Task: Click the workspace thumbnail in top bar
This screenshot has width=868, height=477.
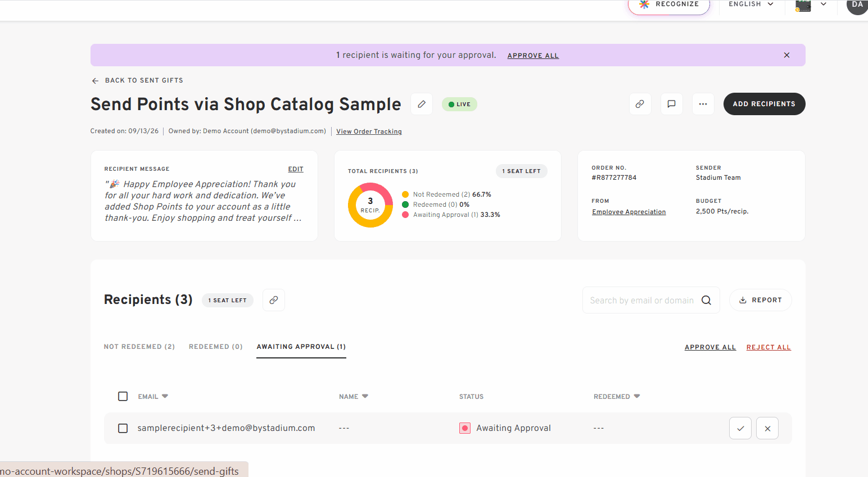Action: (x=803, y=6)
